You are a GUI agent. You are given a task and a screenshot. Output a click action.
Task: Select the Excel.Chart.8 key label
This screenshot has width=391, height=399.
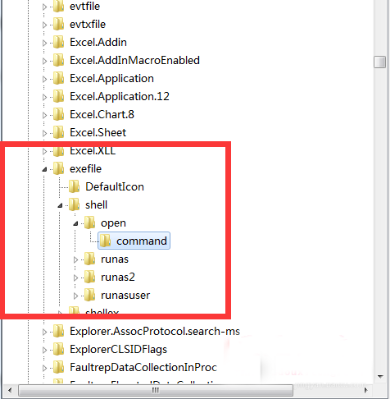pos(102,114)
